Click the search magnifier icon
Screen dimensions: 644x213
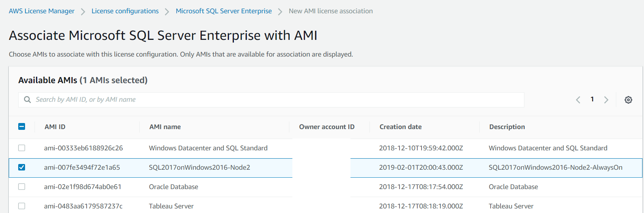coord(27,99)
